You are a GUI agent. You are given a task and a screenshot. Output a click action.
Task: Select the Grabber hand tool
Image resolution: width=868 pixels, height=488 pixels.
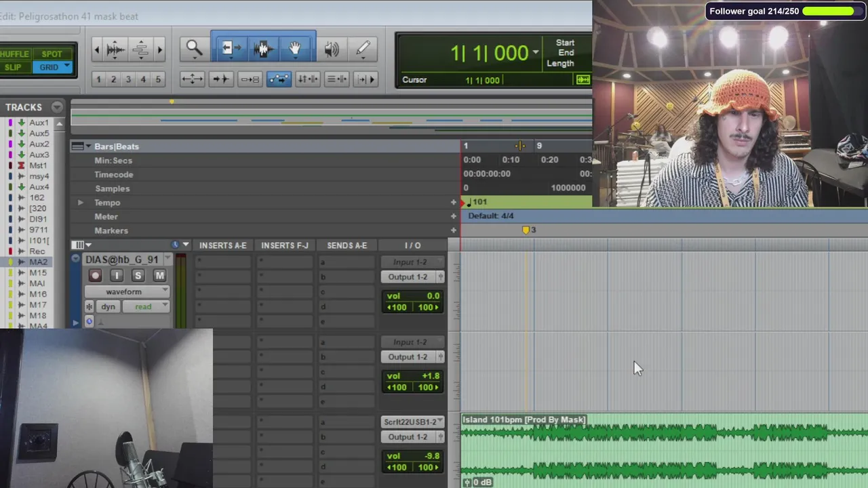[296, 48]
